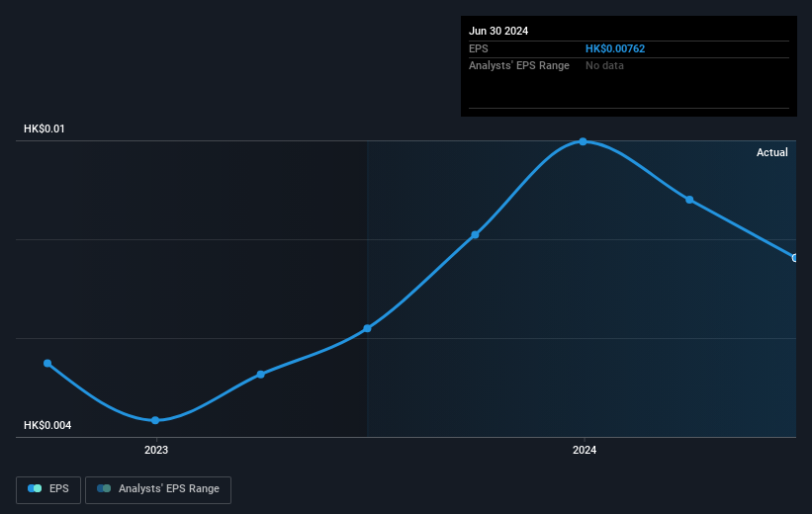The image size is (812, 514).
Task: Select the peak EPS point at 2024
Action: click(x=584, y=141)
